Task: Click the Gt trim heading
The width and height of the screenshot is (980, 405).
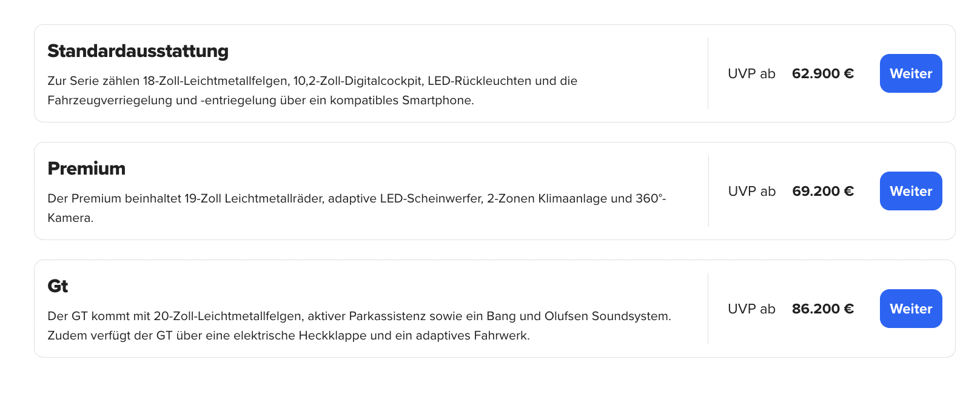Action: (58, 286)
